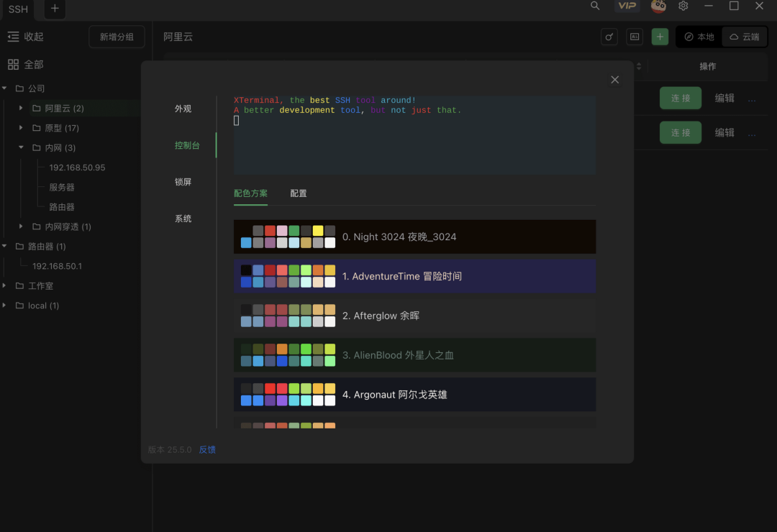Viewport: 777px width, 532px height.
Task: Open more options for second host row
Action: [x=752, y=134]
